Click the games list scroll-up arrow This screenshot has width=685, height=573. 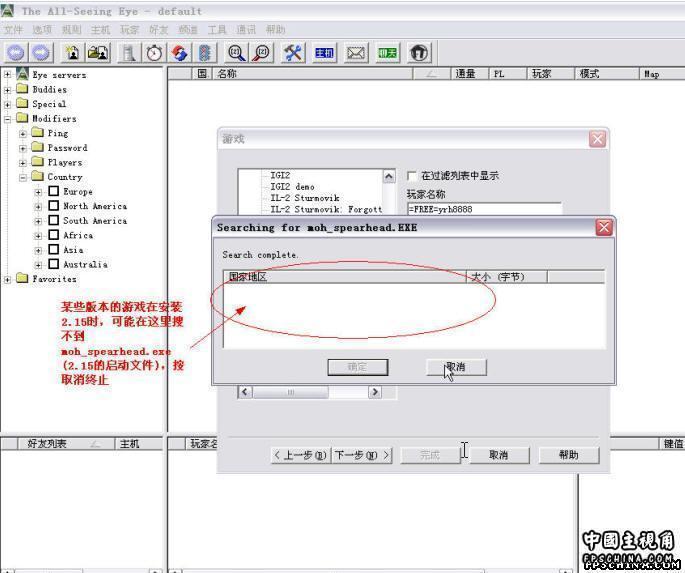tap(389, 176)
